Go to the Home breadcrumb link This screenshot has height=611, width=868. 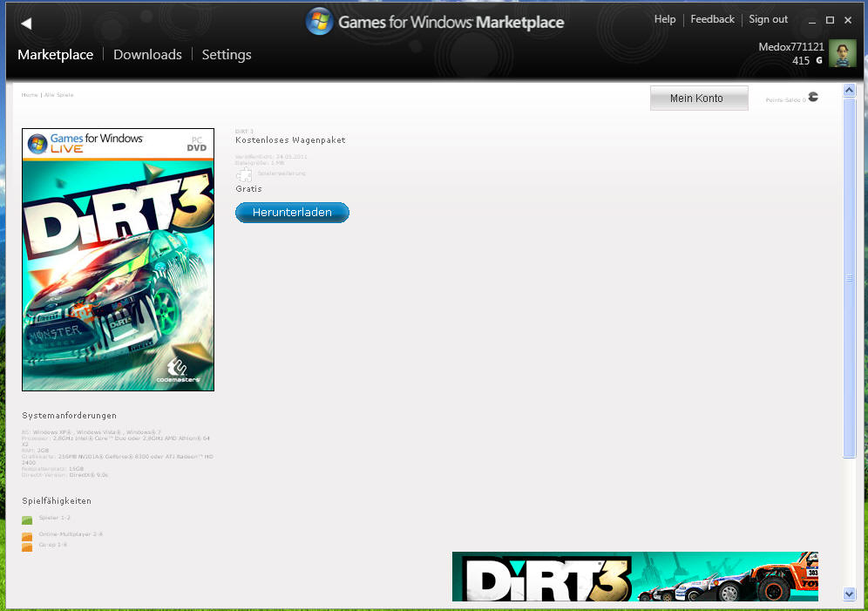click(30, 95)
